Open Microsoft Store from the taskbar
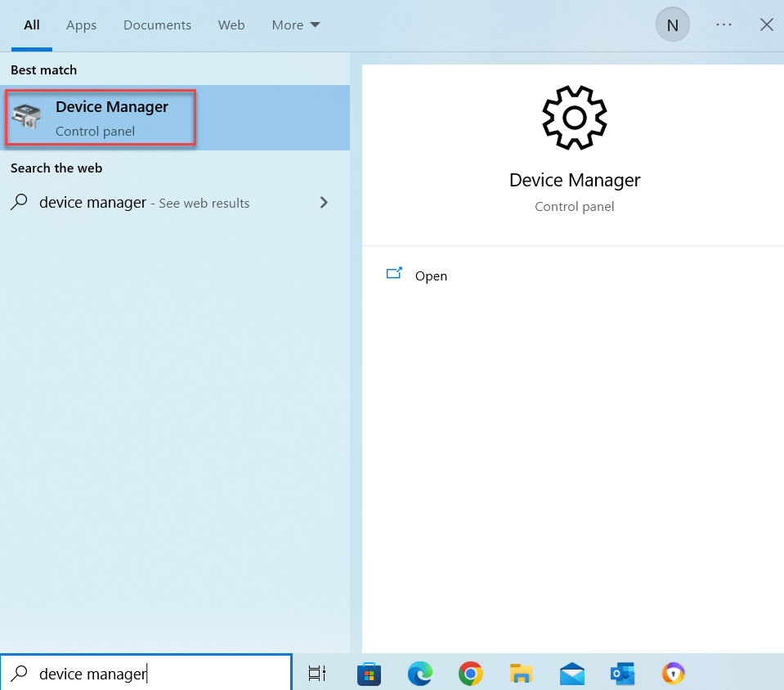Image resolution: width=784 pixels, height=690 pixels. coord(369,674)
